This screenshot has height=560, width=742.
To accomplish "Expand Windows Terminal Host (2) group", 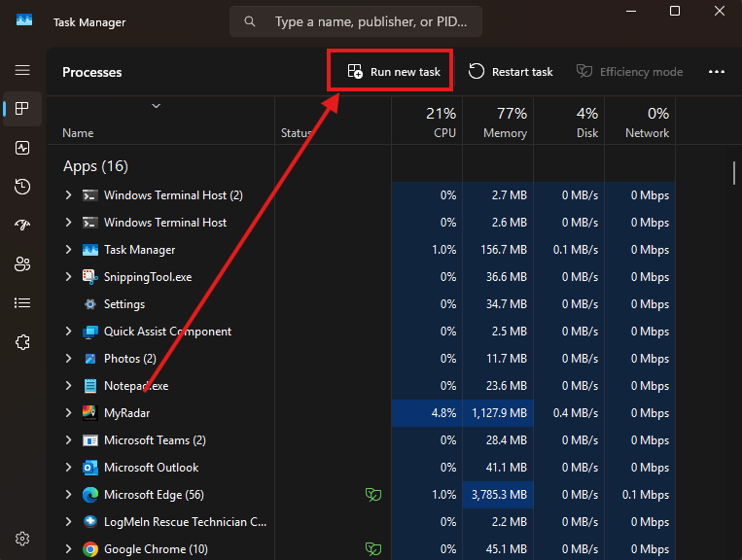I will pos(68,194).
